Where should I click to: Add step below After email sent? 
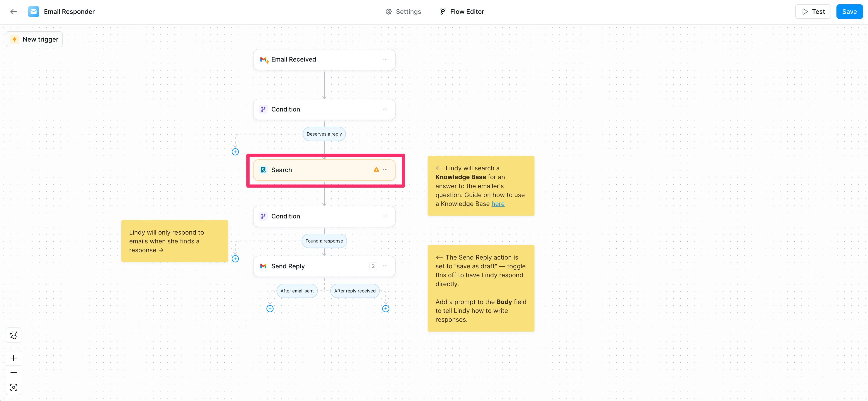(x=270, y=309)
